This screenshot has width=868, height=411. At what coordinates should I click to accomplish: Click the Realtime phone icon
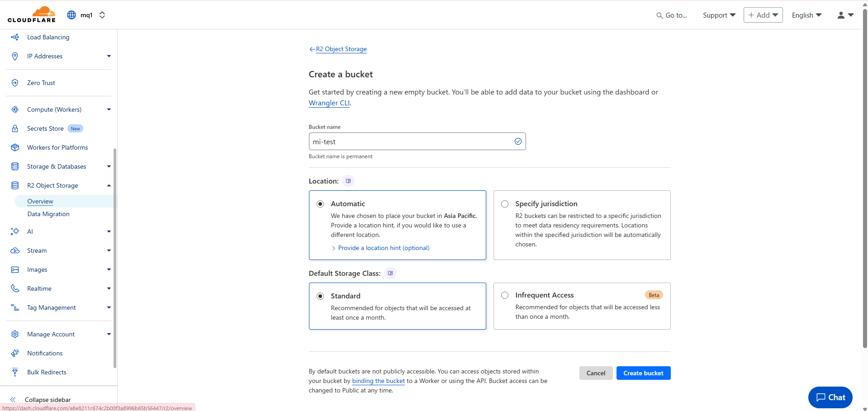(15, 288)
